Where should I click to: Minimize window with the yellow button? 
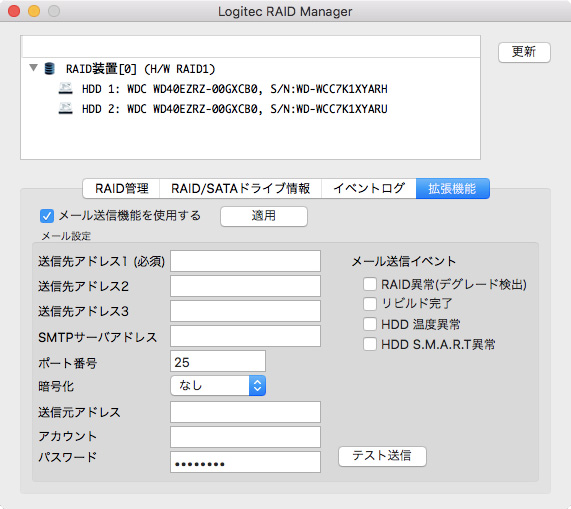[34, 11]
